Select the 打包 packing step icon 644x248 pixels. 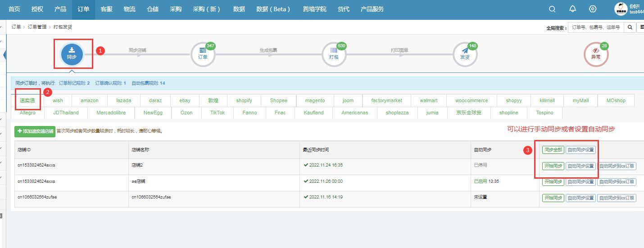(334, 54)
